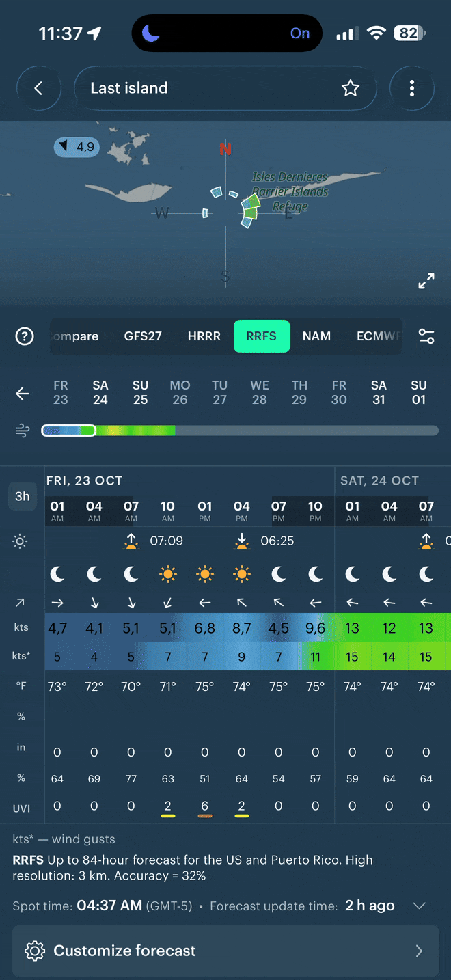Select day WE 28
The height and width of the screenshot is (980, 451).
(260, 393)
